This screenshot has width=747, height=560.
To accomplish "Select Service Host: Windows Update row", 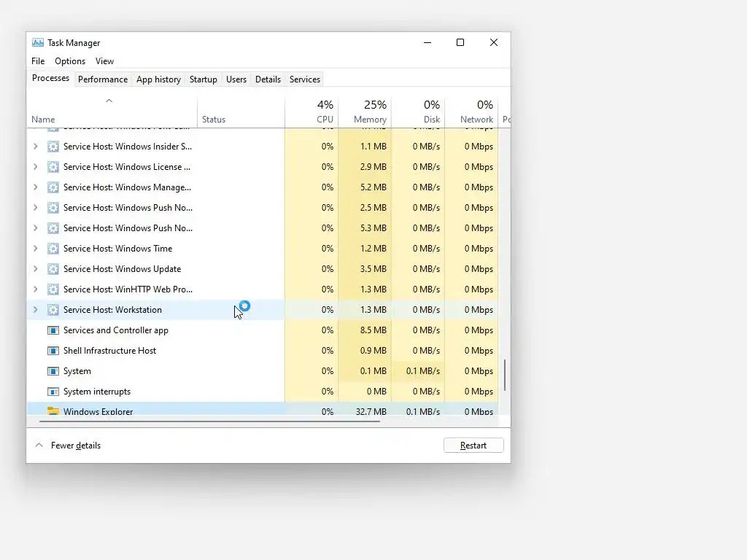I will click(263, 269).
